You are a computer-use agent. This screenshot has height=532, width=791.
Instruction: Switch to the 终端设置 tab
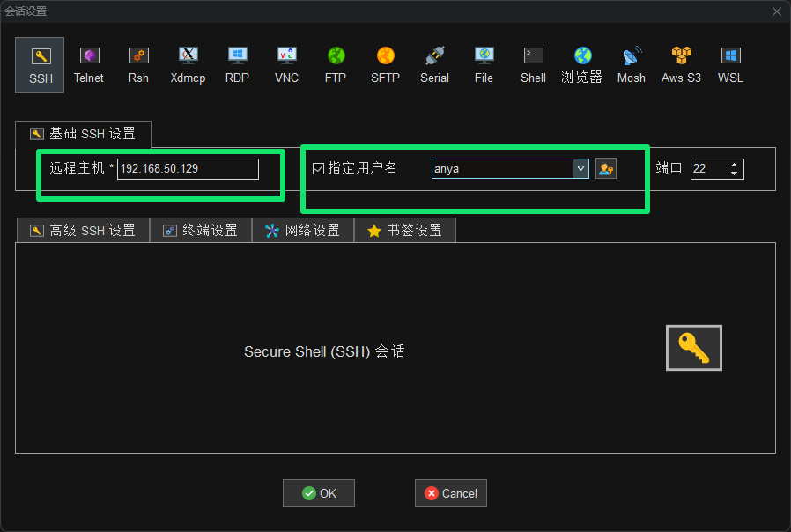201,231
